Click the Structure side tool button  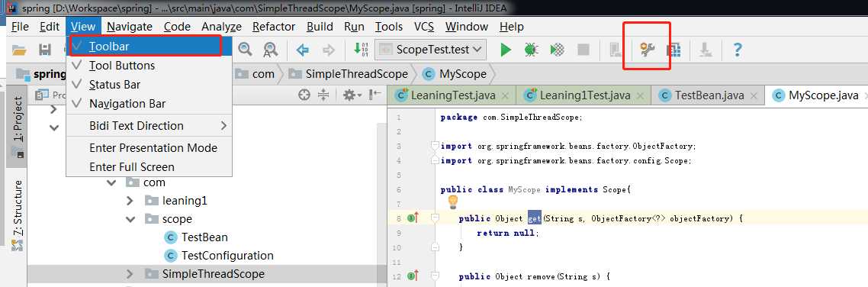click(x=17, y=214)
